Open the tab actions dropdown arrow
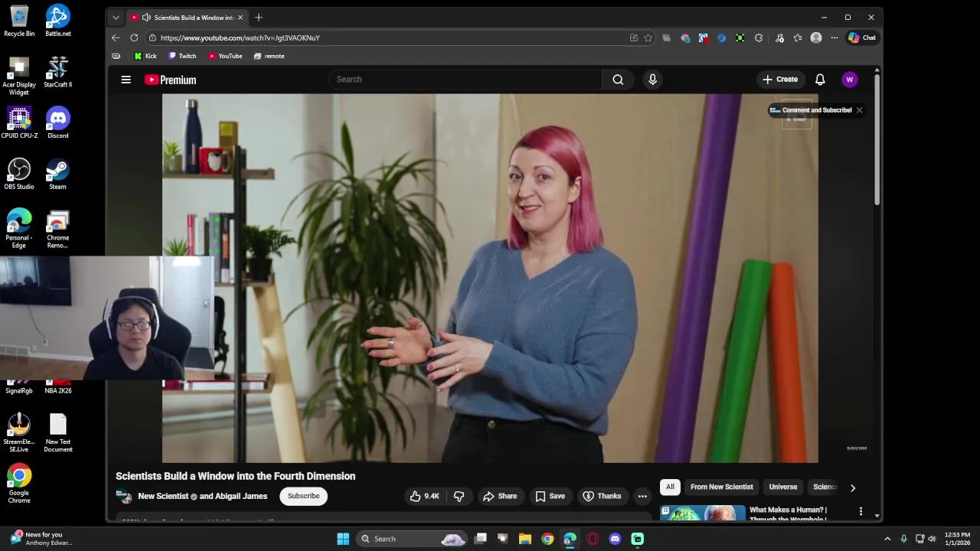The width and height of the screenshot is (980, 551). point(116,17)
